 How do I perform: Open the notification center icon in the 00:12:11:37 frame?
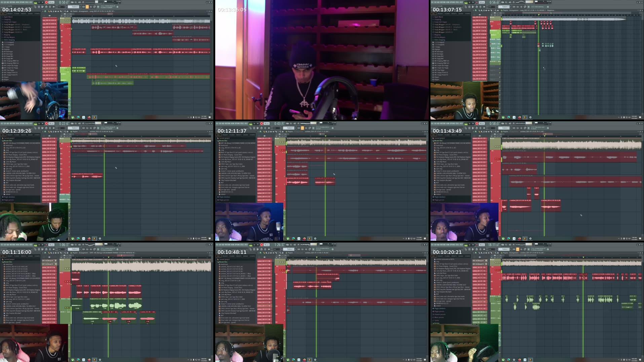(x=425, y=238)
